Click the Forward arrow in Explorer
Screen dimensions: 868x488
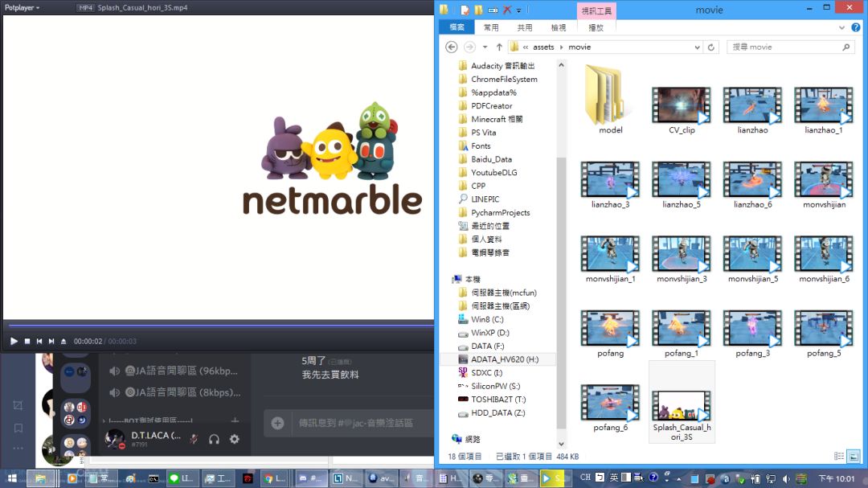pyautogui.click(x=469, y=47)
